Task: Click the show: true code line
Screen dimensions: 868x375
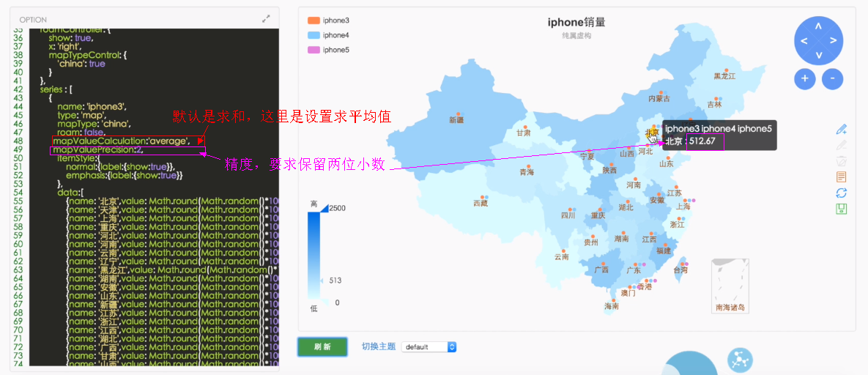Action: coord(71,37)
